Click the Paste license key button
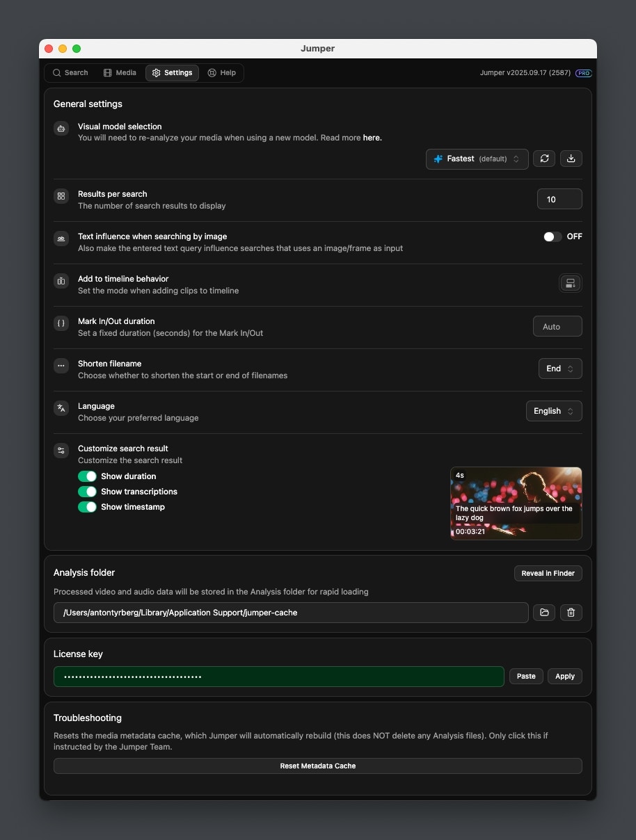This screenshot has width=636, height=840. point(526,676)
